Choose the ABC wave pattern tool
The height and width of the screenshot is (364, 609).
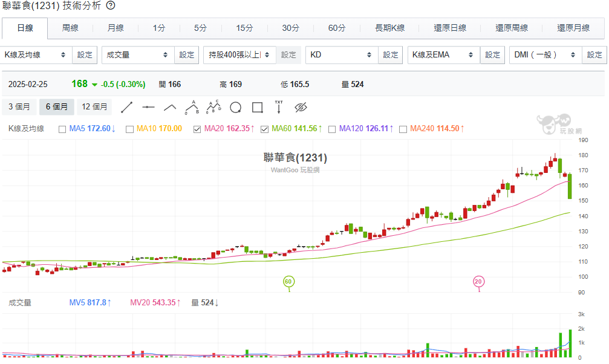(192, 107)
